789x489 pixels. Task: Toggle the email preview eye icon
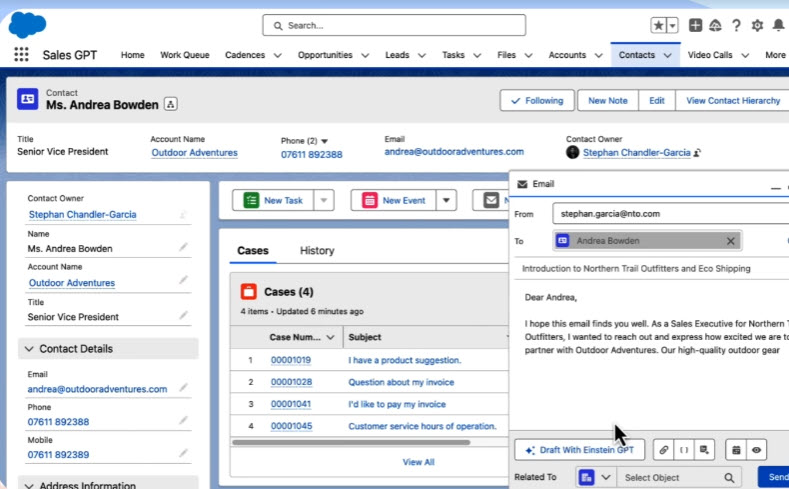pos(756,450)
